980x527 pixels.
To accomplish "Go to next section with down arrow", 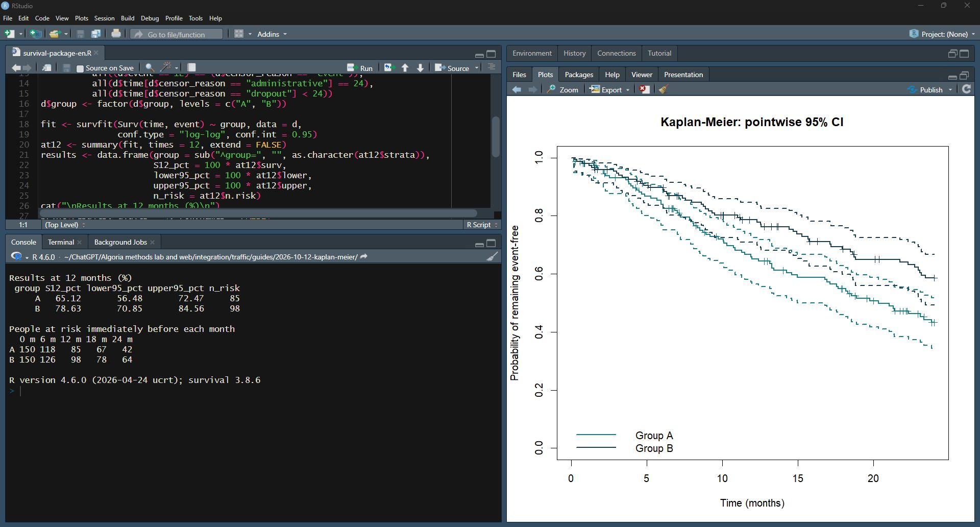I will (x=421, y=67).
